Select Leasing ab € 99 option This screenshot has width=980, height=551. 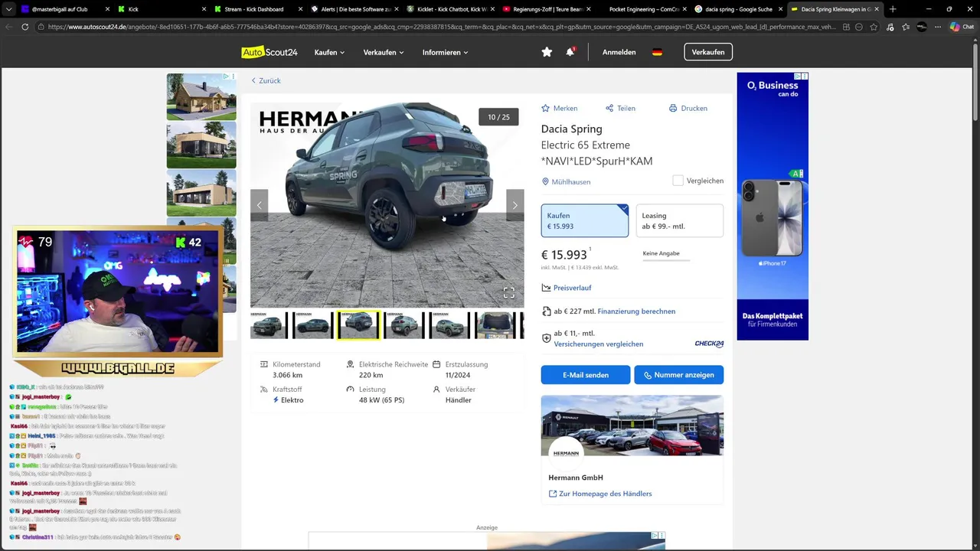click(x=680, y=220)
